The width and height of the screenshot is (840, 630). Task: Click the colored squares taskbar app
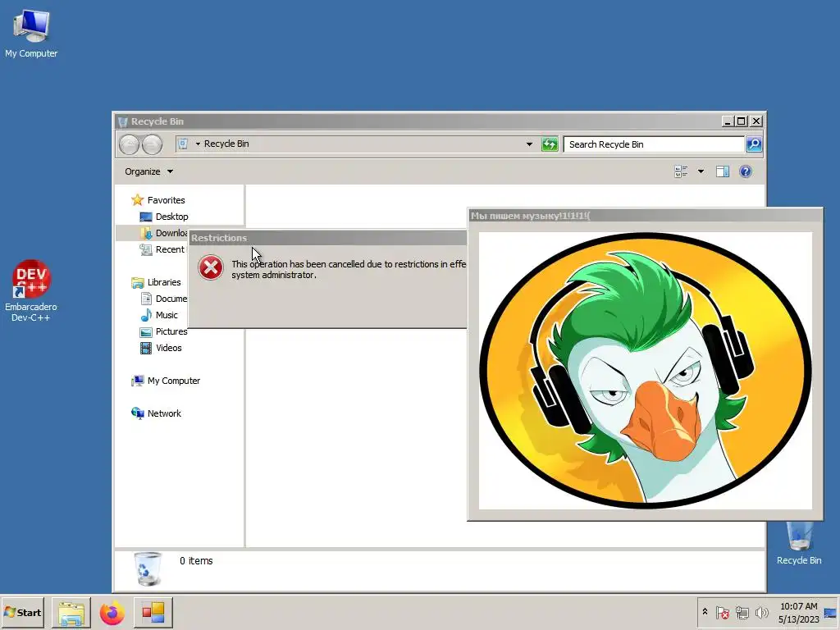pos(153,612)
